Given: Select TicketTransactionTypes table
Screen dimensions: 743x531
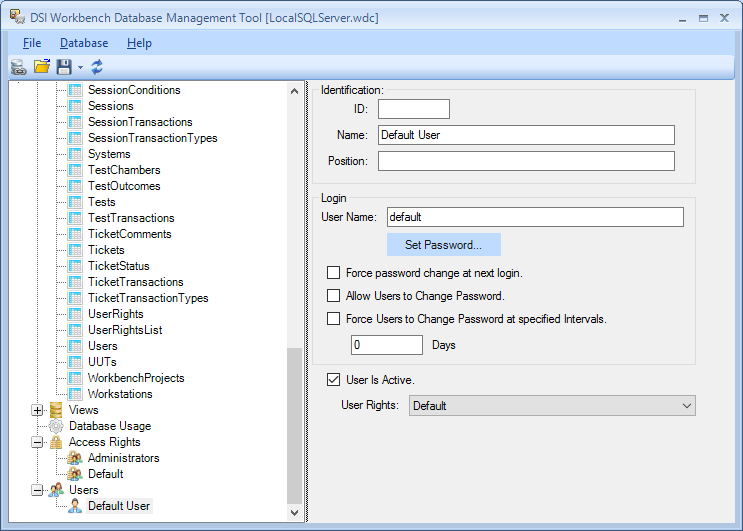Looking at the screenshot, I should pyautogui.click(x=148, y=298).
